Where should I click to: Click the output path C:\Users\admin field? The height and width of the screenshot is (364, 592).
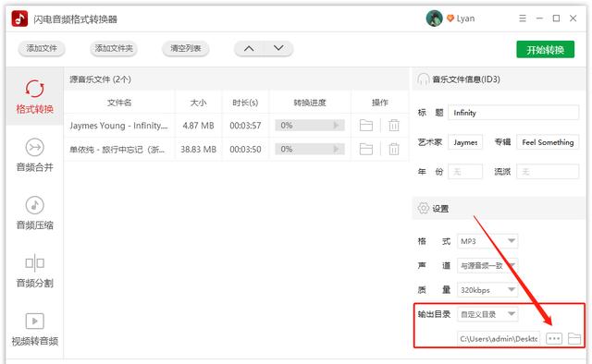pos(499,339)
